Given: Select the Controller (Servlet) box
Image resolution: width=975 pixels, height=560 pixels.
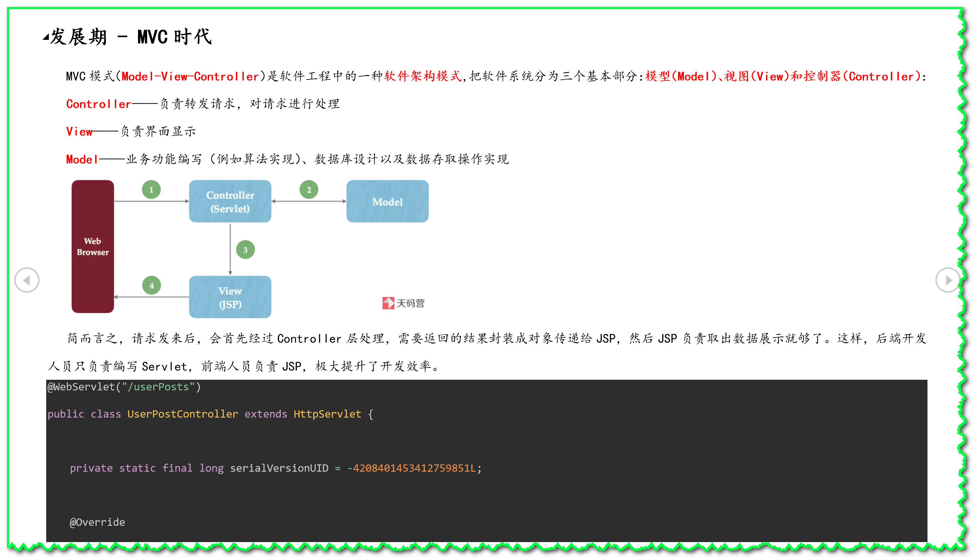Looking at the screenshot, I should [x=230, y=201].
